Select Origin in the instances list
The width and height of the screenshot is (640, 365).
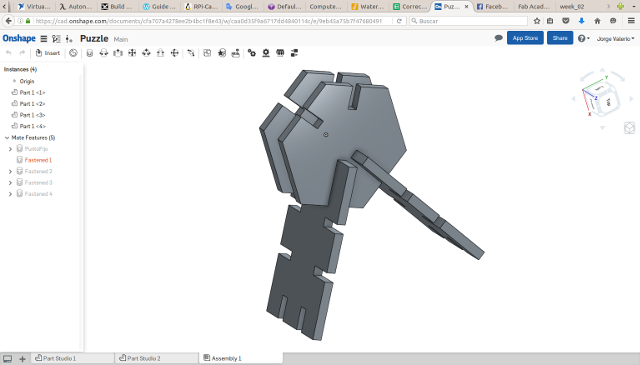27,81
